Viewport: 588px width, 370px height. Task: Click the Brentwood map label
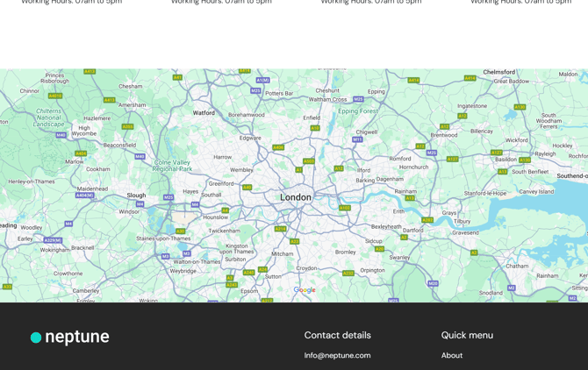coord(443,135)
